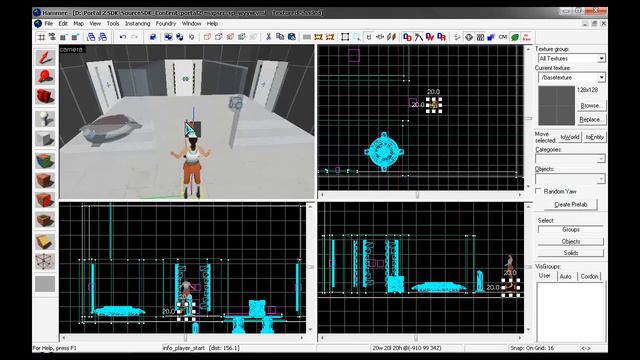The width and height of the screenshot is (640, 360).
Task: Switch to the User VisGroups tab
Action: pyautogui.click(x=545, y=276)
